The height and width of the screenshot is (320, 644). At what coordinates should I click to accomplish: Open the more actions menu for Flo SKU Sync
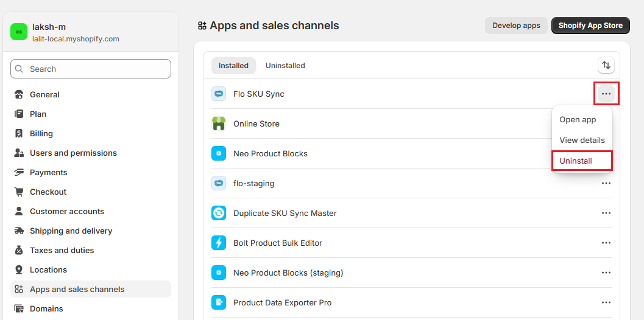tap(606, 94)
